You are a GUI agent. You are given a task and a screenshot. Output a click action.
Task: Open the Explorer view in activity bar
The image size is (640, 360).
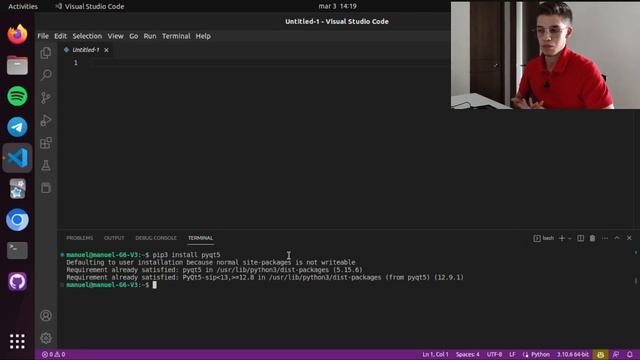pos(46,53)
